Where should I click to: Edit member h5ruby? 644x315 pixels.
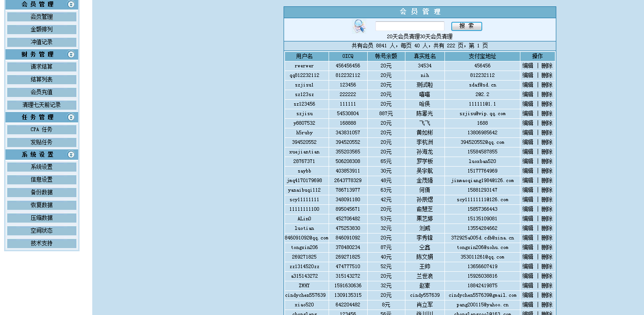[x=528, y=133]
